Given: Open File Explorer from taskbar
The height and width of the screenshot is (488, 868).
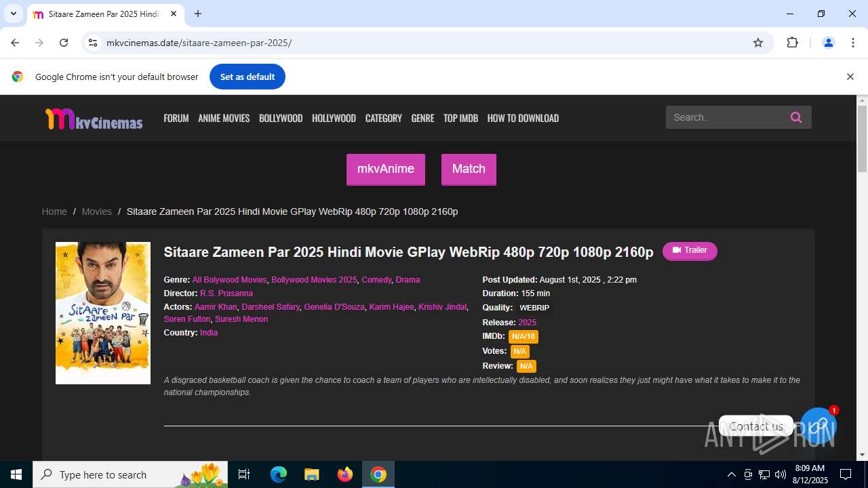Looking at the screenshot, I should (311, 474).
